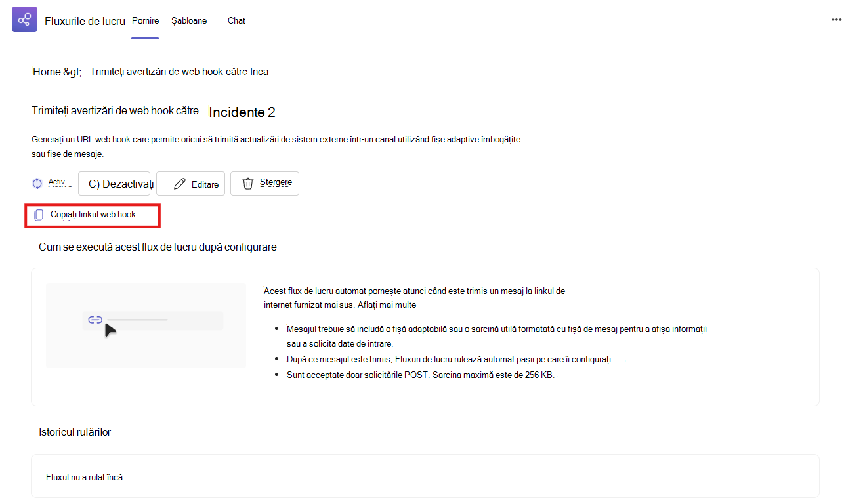Viewport: 844px width, 504px height.
Task: Select the Incidente 2 channel name
Action: pos(242,112)
